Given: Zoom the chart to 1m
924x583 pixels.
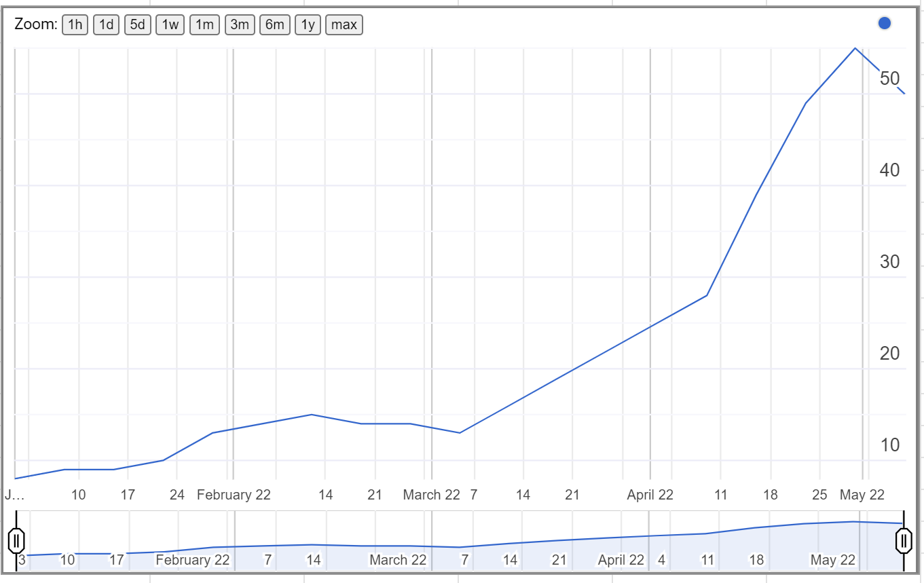Looking at the screenshot, I should pos(204,25).
